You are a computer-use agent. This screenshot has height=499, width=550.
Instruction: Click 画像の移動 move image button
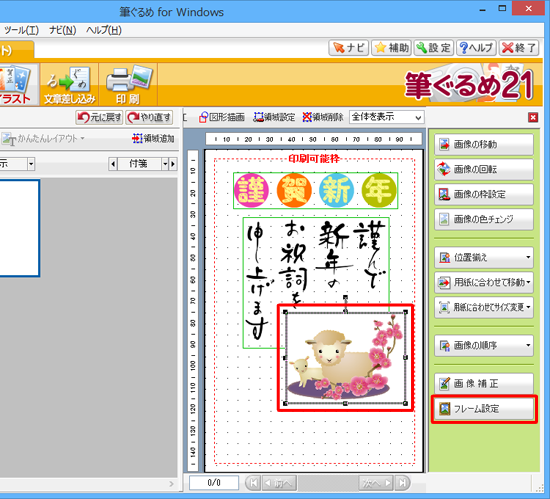tap(484, 144)
